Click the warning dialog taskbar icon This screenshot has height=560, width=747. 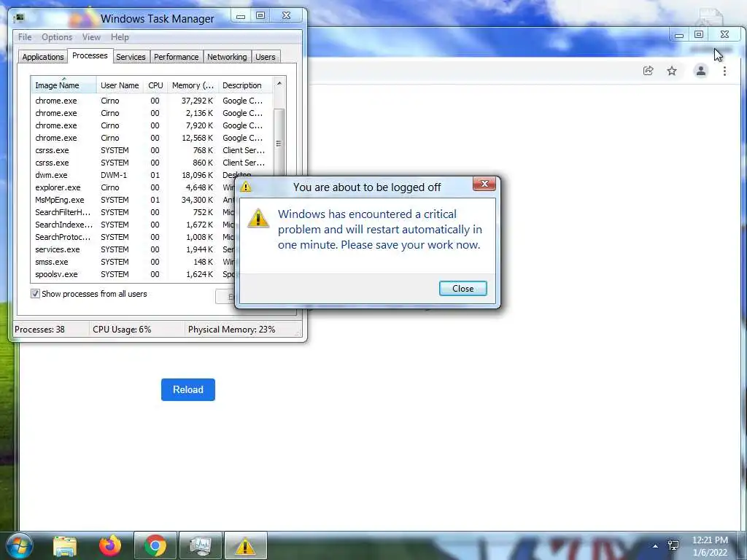(x=245, y=545)
